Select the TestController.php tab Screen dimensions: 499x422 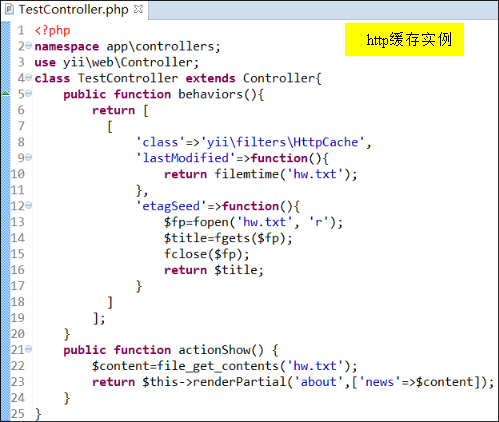[x=73, y=9]
